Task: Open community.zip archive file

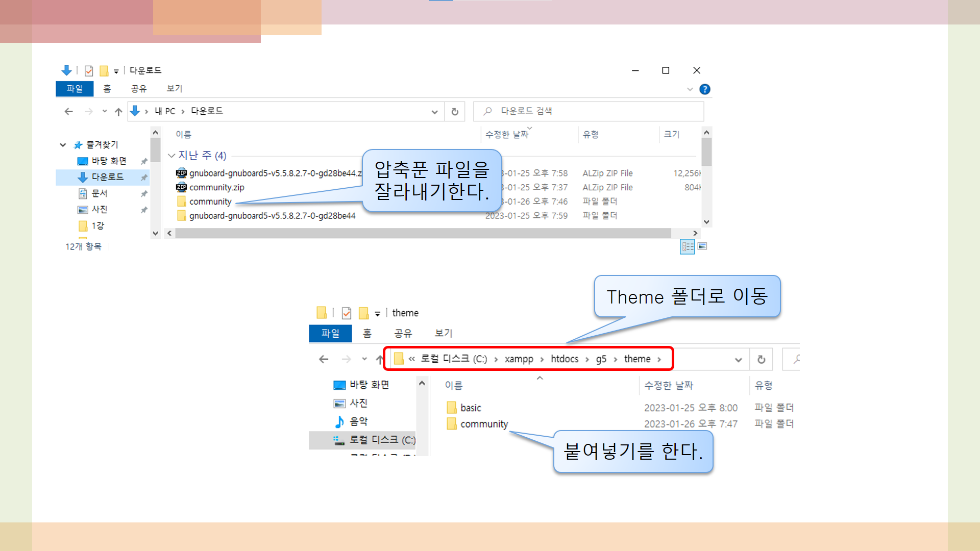Action: tap(216, 187)
